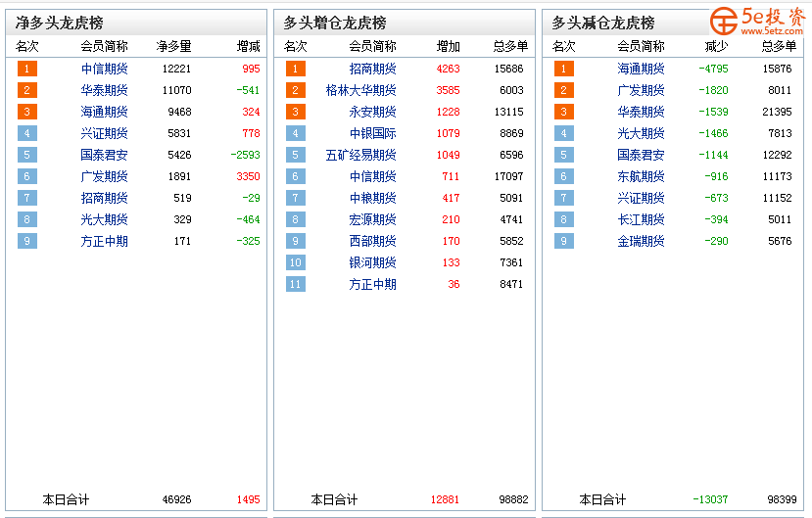Image resolution: width=812 pixels, height=518 pixels.
Task: Open 中银国际 link in 多头增仓龙虎榜
Action: point(373,133)
